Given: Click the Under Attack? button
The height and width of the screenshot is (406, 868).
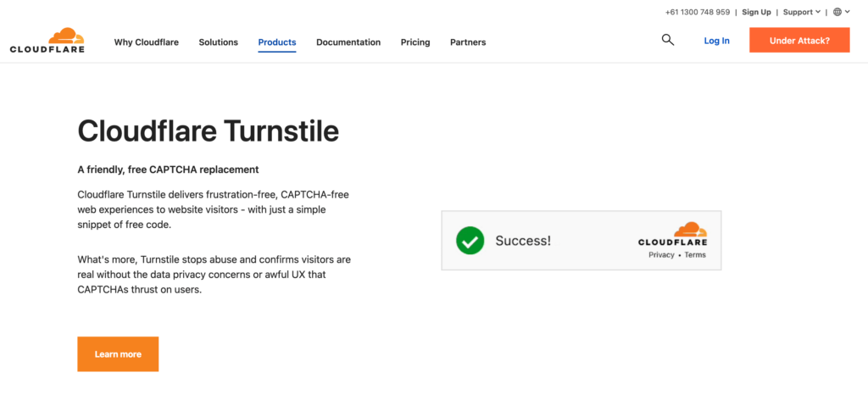Looking at the screenshot, I should pos(799,40).
